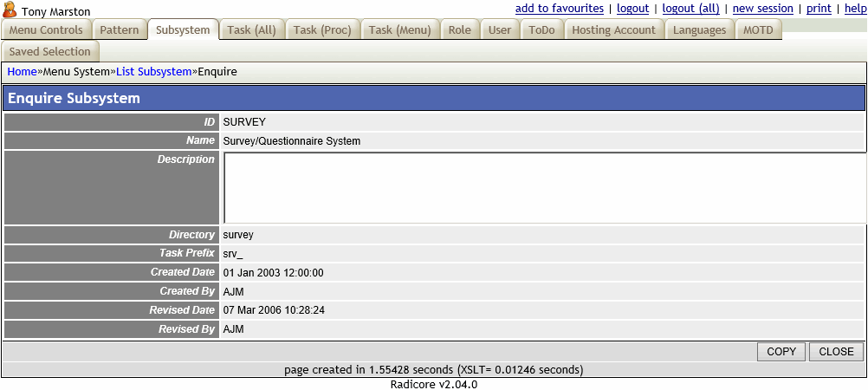The width and height of the screenshot is (868, 390).
Task: Click the Home breadcrumb link
Action: [x=22, y=72]
